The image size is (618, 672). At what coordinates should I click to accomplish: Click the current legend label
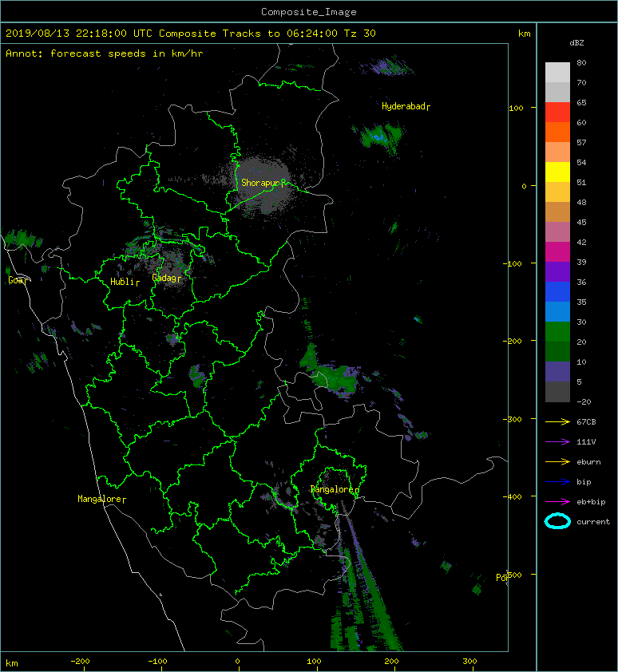[x=593, y=522]
